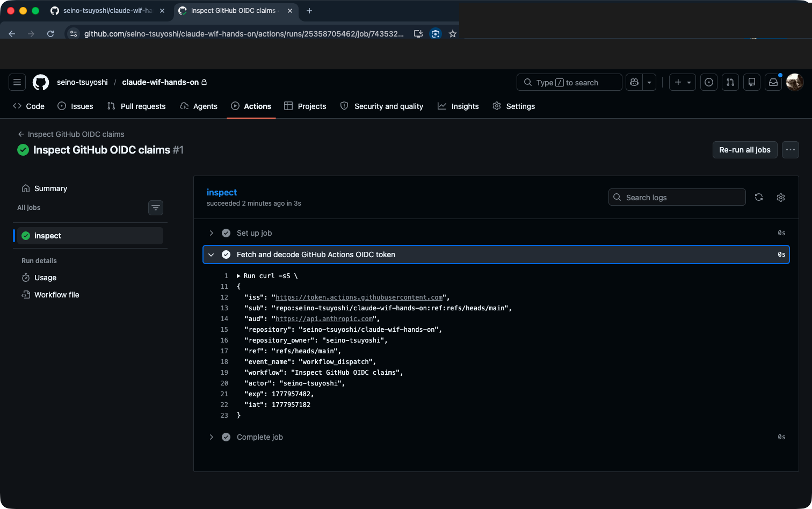Screen dimensions: 812x509
Task: Click the filter jobs icon beside All jobs
Action: click(x=156, y=208)
